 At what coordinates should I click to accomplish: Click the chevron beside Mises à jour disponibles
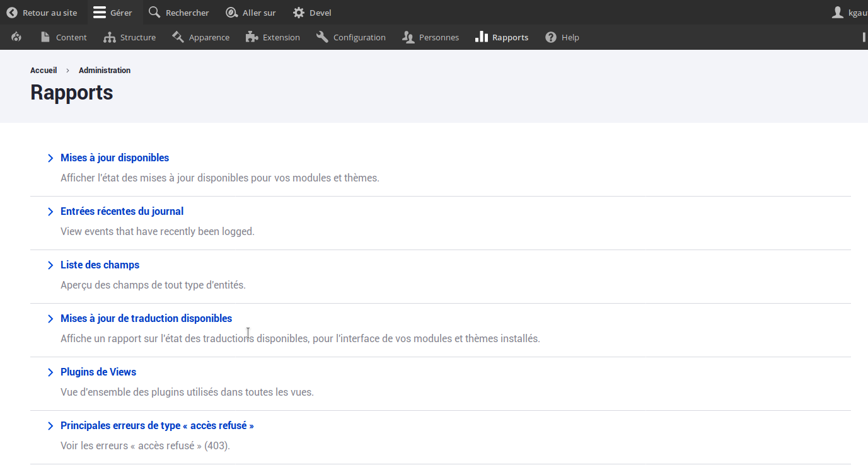50,158
